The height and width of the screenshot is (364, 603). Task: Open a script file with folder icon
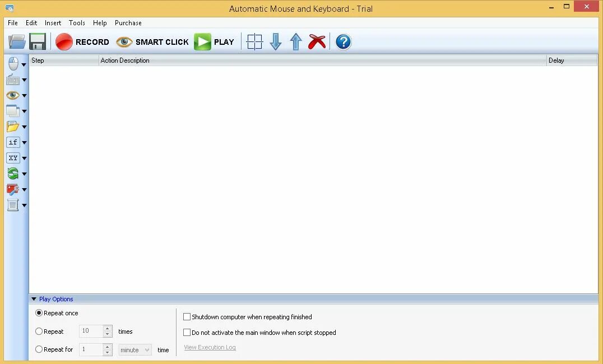17,41
